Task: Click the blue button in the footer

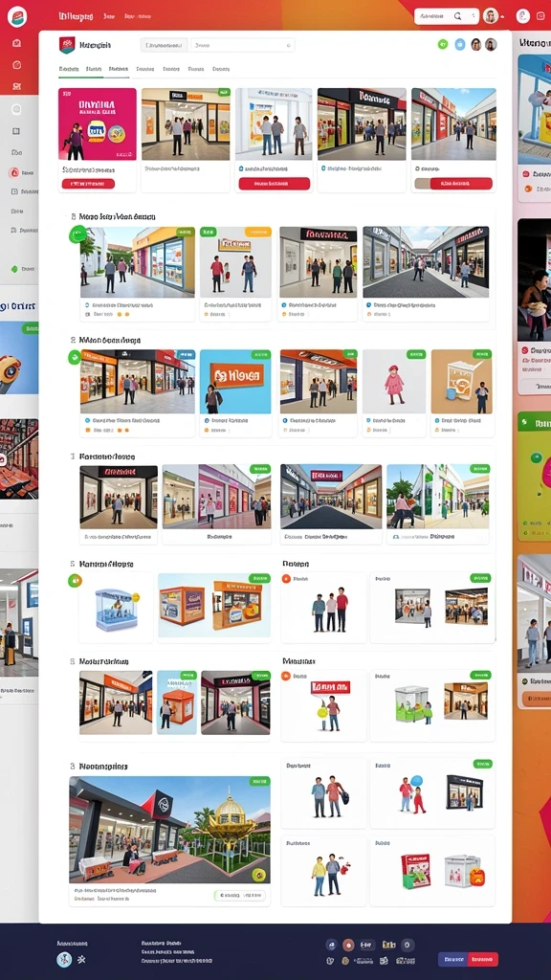Action: click(x=452, y=959)
